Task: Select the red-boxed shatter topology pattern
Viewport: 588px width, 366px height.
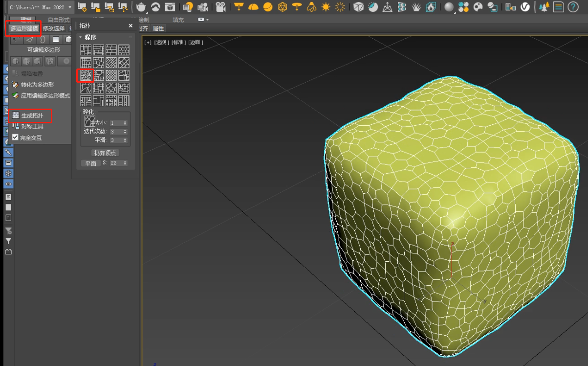Action: pyautogui.click(x=86, y=75)
